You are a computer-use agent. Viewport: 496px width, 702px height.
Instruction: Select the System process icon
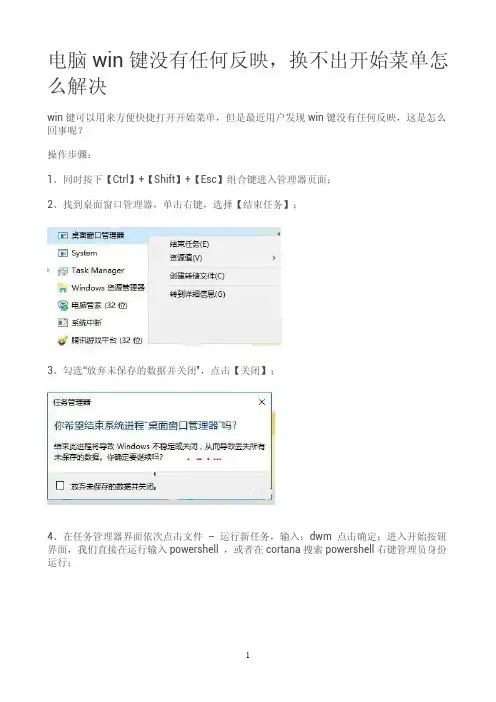tap(63, 253)
